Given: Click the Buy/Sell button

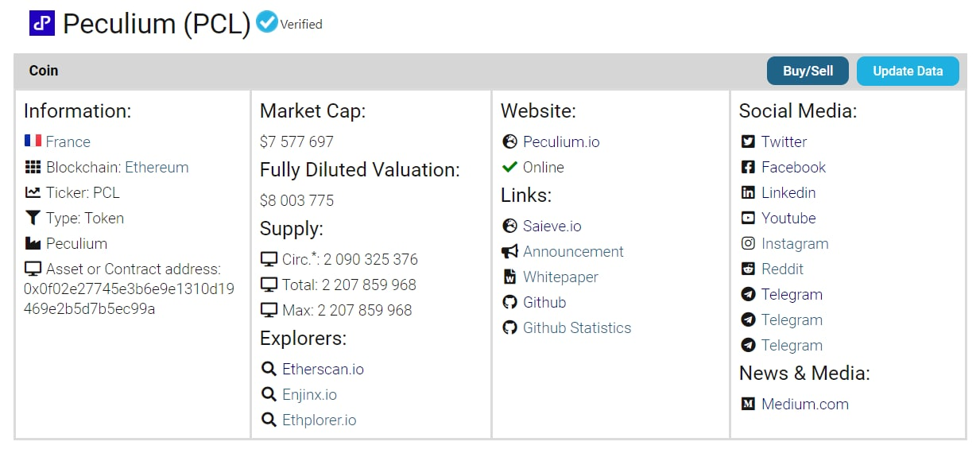Looking at the screenshot, I should pos(808,71).
